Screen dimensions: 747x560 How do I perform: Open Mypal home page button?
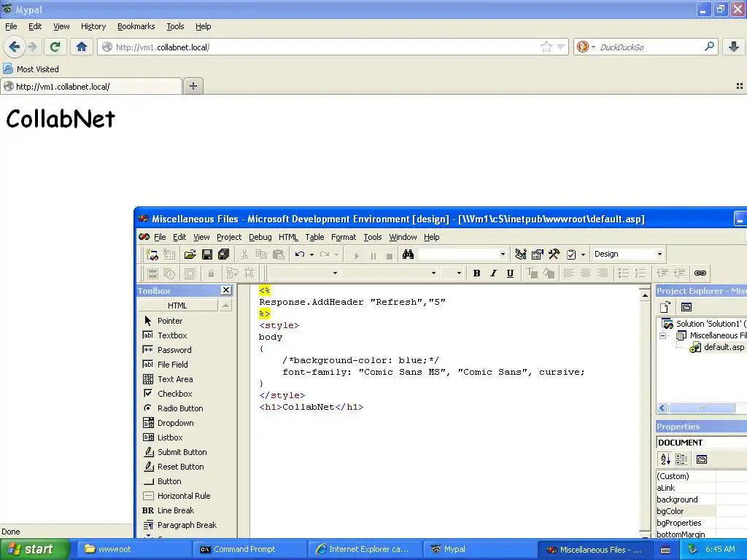(82, 47)
